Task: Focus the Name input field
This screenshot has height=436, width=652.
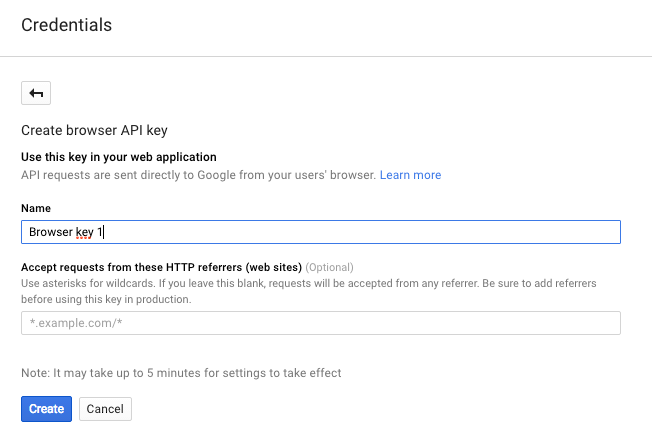Action: 321,232
